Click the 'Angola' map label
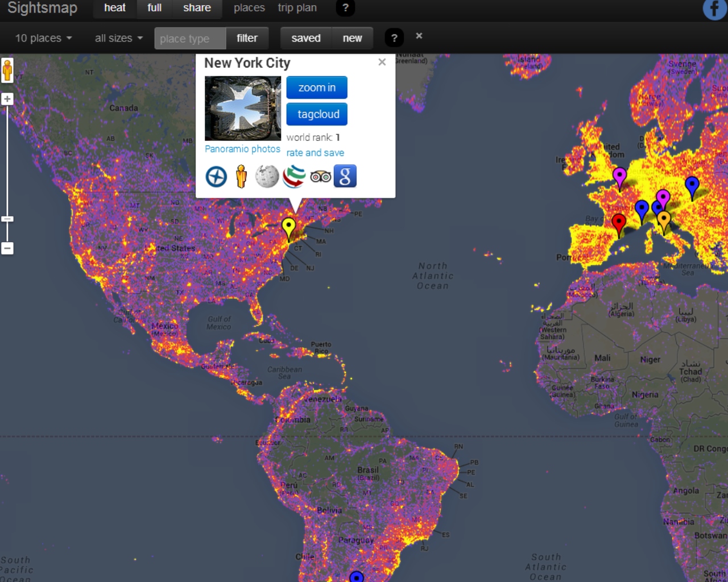This screenshot has height=582, width=728. [686, 491]
